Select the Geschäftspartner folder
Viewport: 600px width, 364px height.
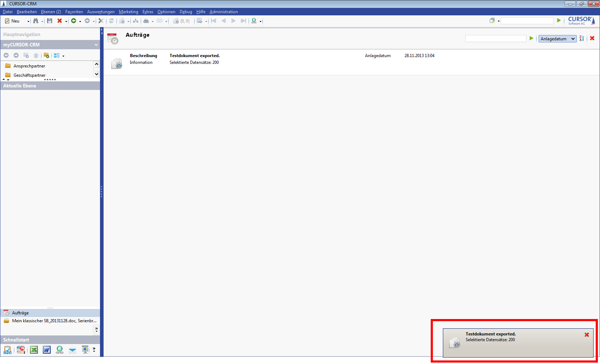pyautogui.click(x=29, y=75)
